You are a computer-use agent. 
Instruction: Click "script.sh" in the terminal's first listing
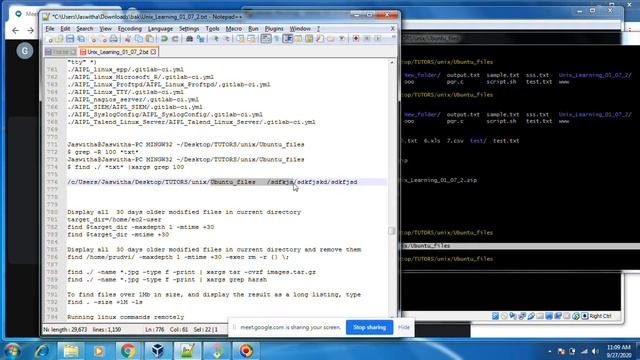[501, 82]
